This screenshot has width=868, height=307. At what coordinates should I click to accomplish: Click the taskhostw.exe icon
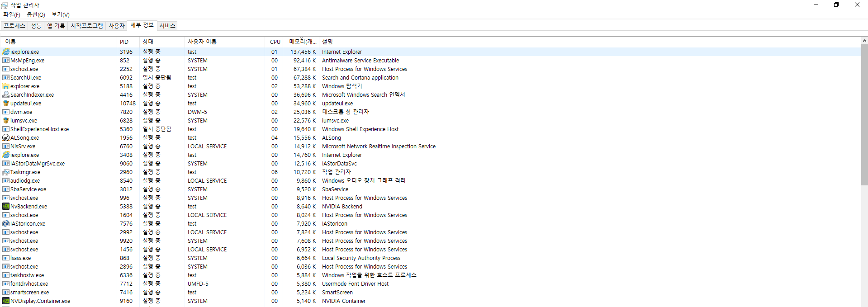[x=6, y=275]
